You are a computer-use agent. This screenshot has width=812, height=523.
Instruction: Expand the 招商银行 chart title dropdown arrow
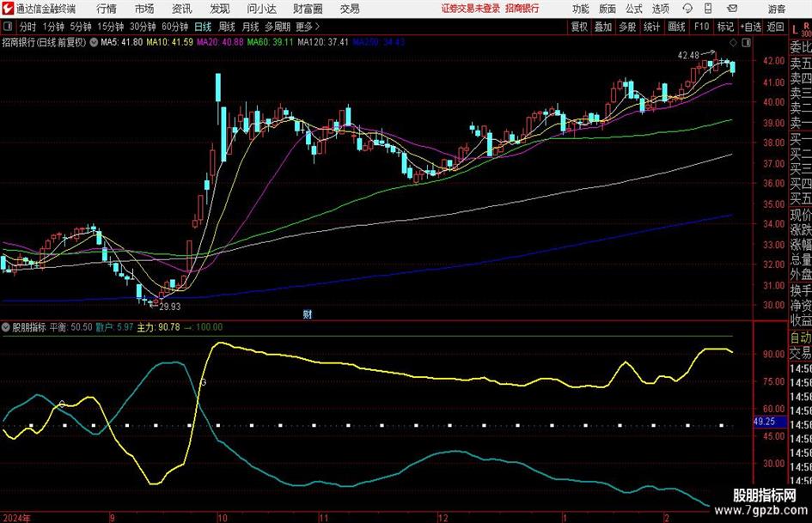(x=94, y=42)
